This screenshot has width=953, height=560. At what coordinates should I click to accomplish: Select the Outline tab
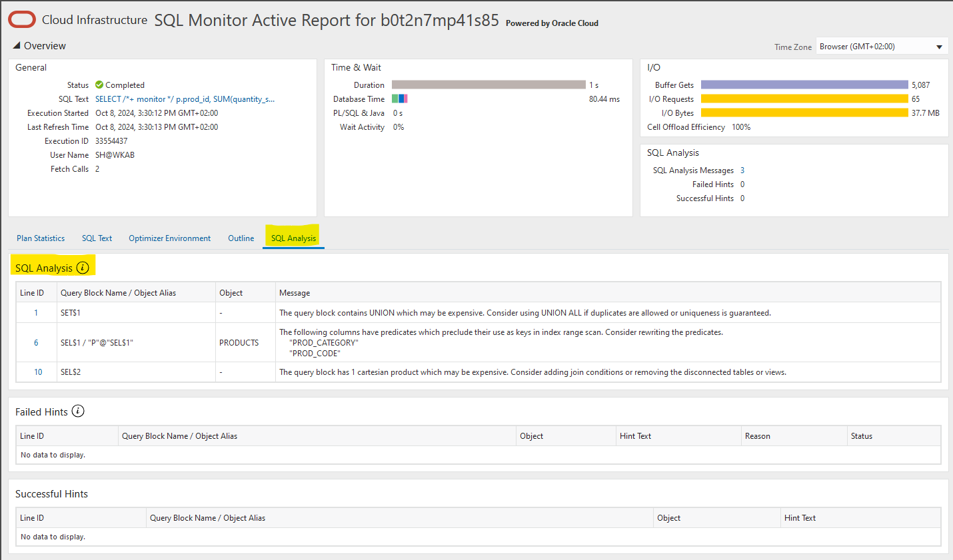point(241,238)
